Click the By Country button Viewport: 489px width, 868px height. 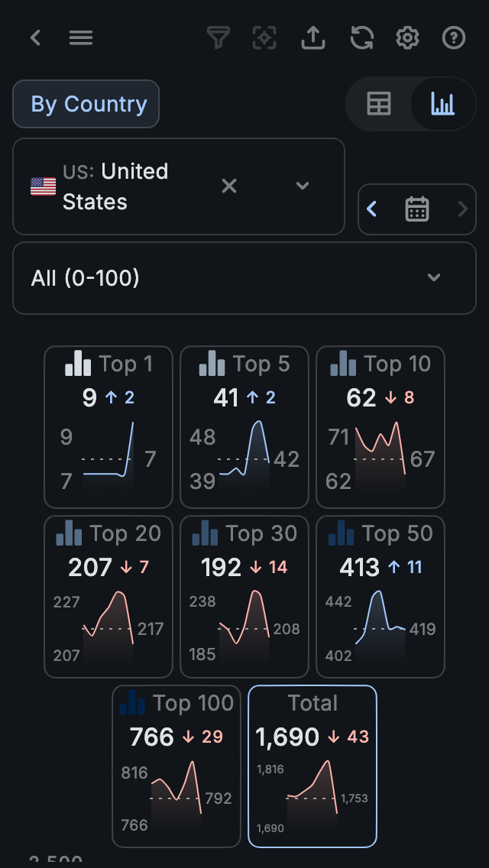86,104
